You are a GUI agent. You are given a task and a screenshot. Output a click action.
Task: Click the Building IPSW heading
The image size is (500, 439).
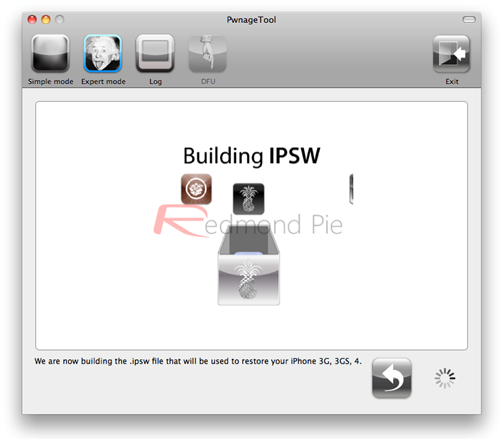252,156
